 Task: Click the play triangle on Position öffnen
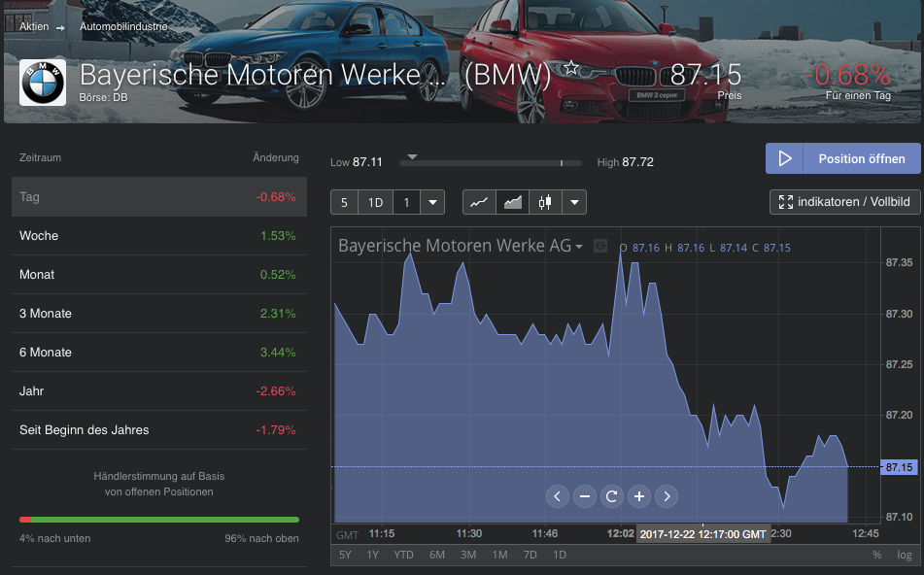(784, 158)
